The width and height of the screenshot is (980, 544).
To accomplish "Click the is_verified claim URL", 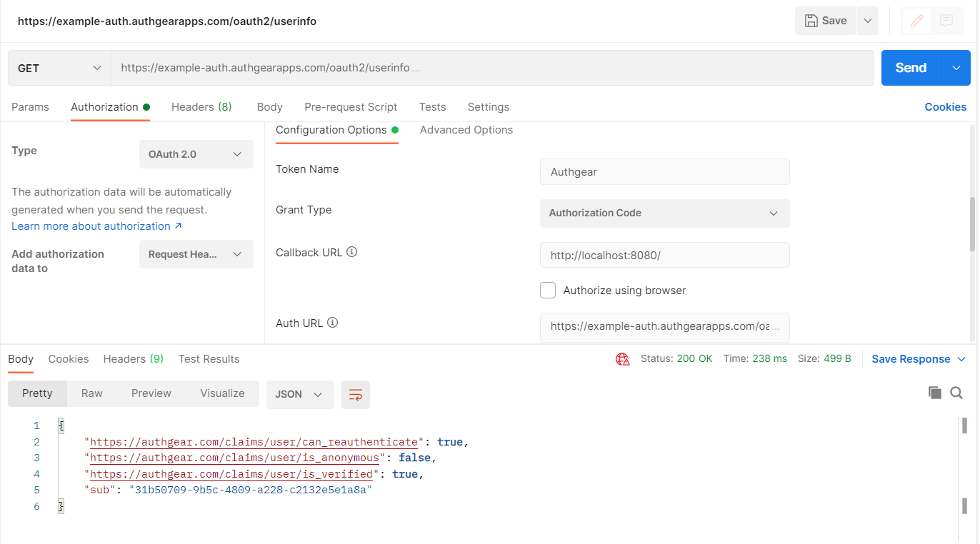I will [x=231, y=474].
